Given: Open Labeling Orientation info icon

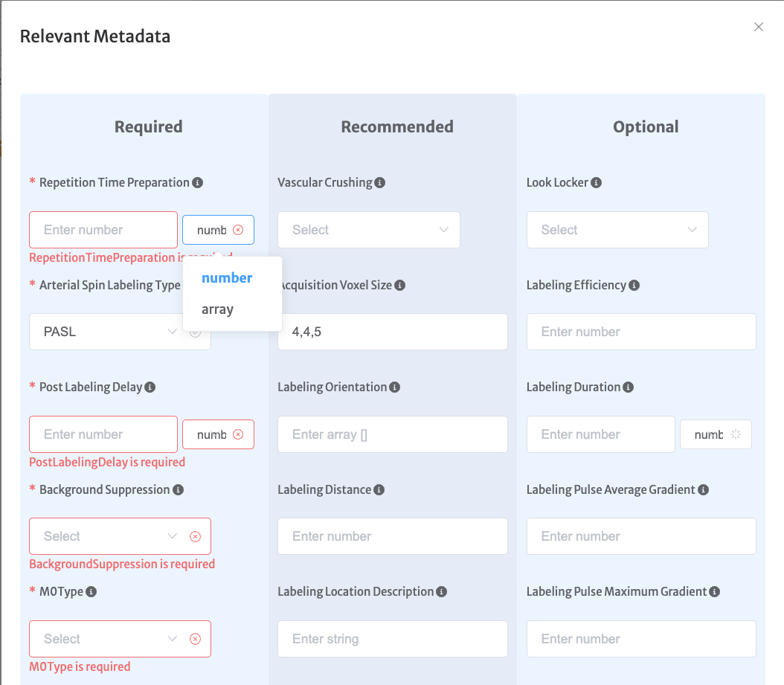Looking at the screenshot, I should coord(394,387).
